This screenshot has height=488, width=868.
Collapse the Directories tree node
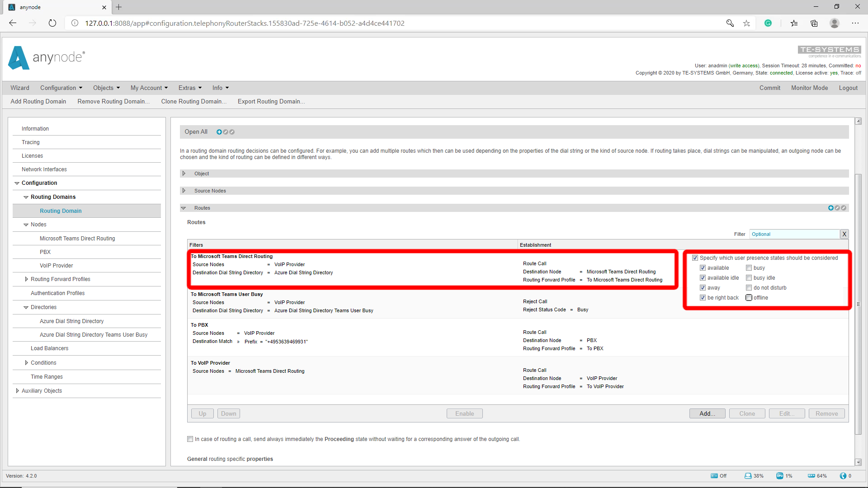tap(26, 307)
